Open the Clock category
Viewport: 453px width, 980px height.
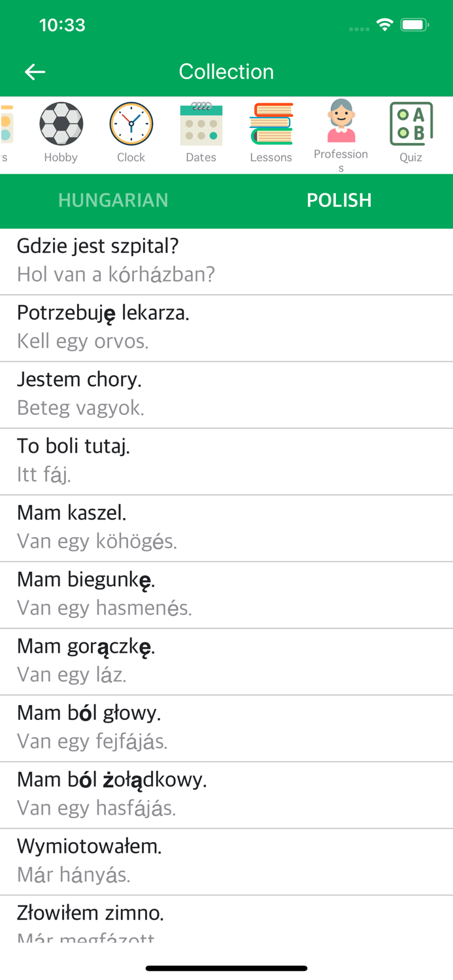coord(131,123)
